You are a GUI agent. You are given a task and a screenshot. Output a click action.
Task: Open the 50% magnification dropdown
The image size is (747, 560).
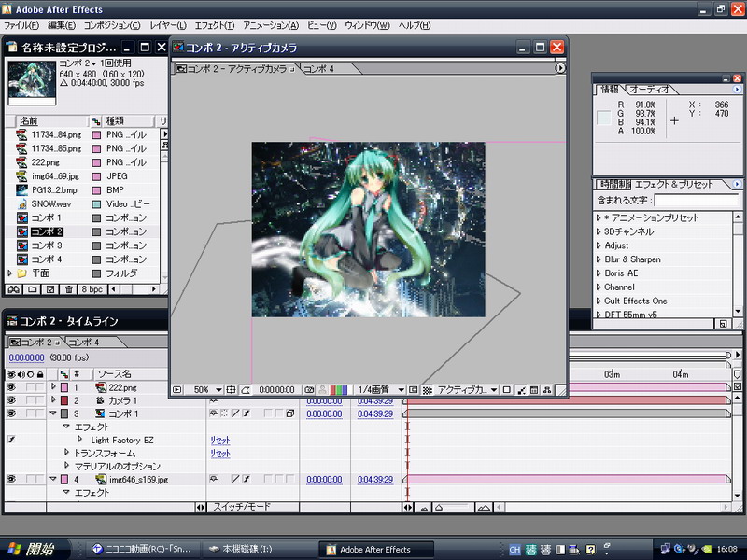(x=207, y=389)
